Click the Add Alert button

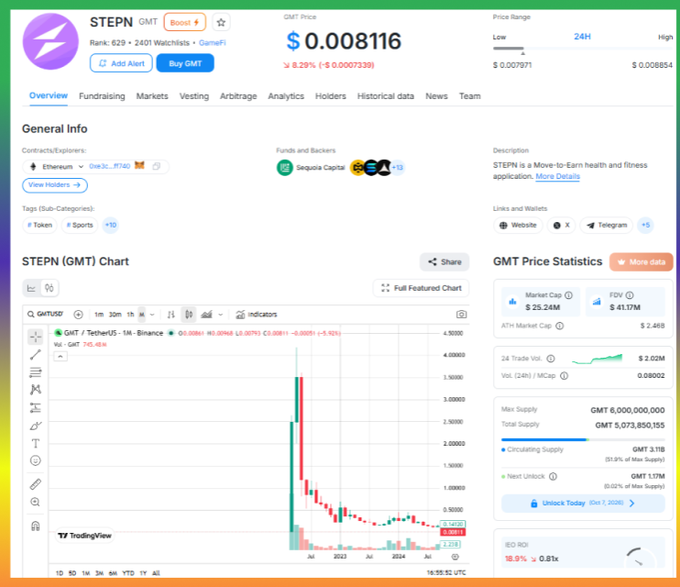tap(121, 63)
